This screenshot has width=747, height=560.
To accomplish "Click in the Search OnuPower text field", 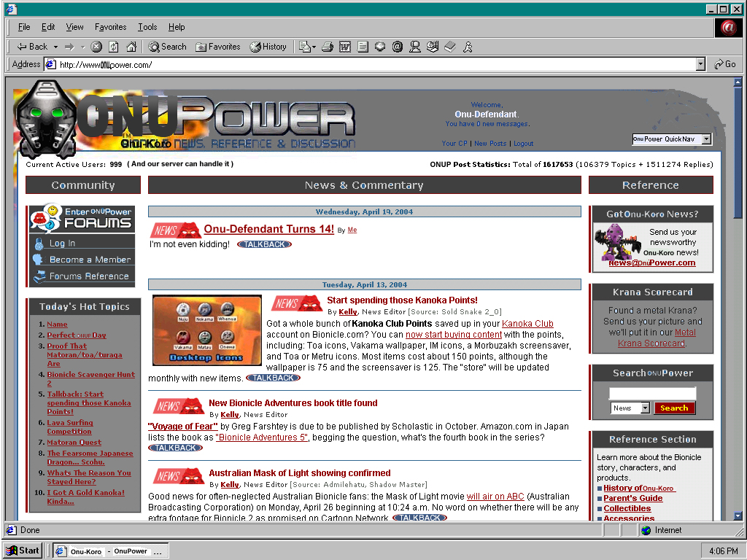I will [x=652, y=393].
